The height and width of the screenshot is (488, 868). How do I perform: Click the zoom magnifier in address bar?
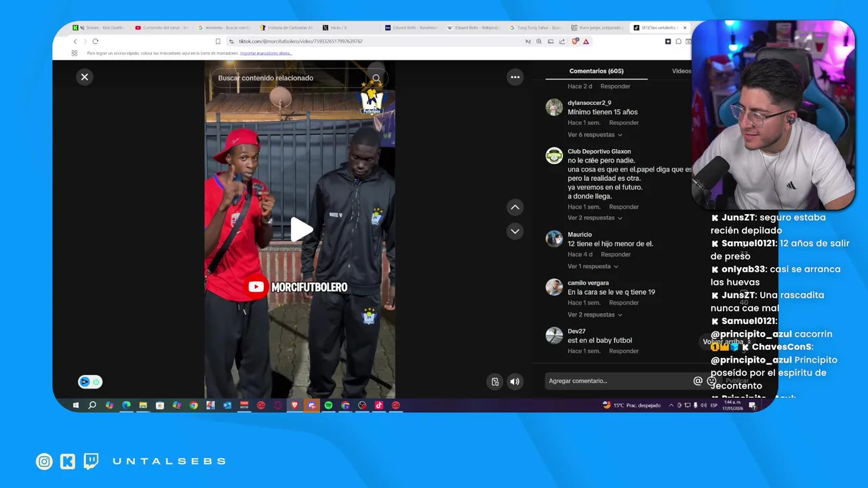(x=539, y=41)
